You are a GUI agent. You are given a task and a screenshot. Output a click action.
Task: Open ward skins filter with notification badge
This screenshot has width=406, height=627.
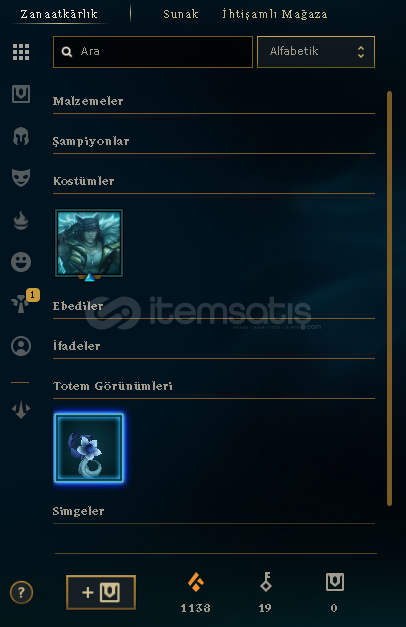click(21, 304)
